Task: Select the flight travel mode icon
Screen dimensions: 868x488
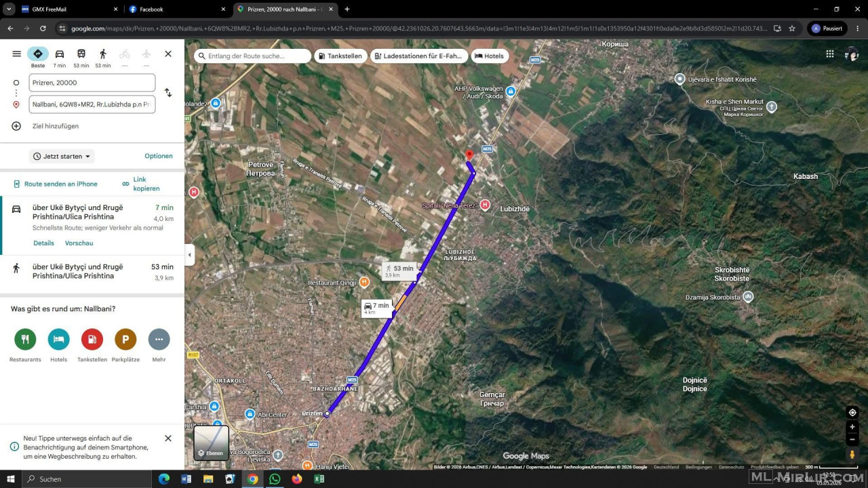Action: 146,54
